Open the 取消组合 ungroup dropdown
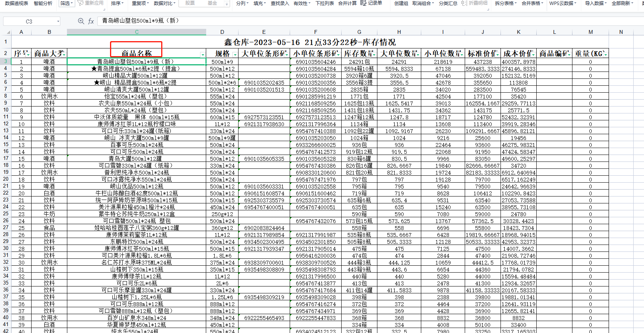The image size is (644, 333). tap(423, 3)
